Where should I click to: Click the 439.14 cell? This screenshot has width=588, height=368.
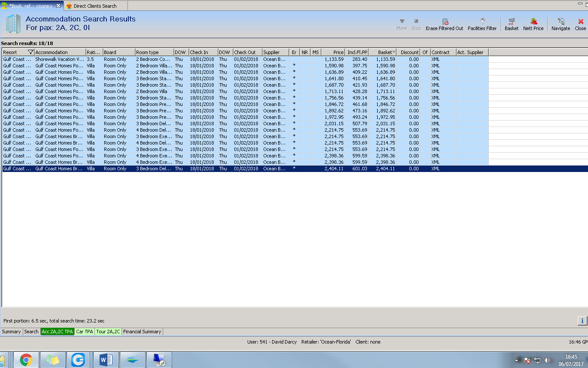pos(357,98)
